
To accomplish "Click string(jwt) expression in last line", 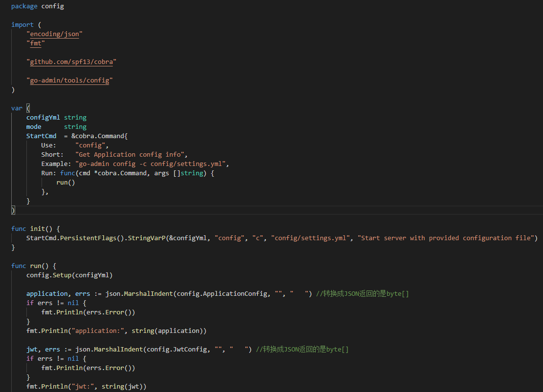I will click(x=122, y=387).
